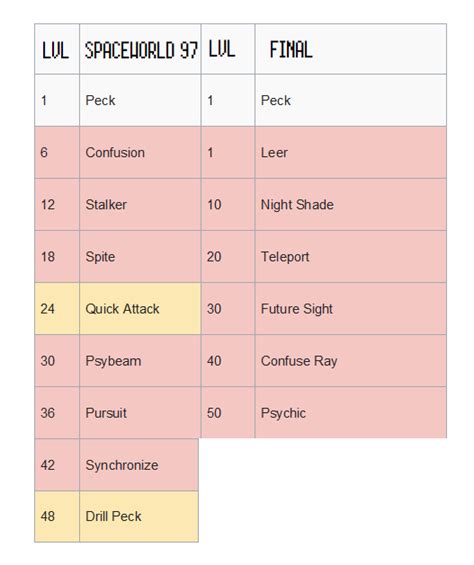Click the Psybeam move cell
474x565 pixels.
[140, 361]
